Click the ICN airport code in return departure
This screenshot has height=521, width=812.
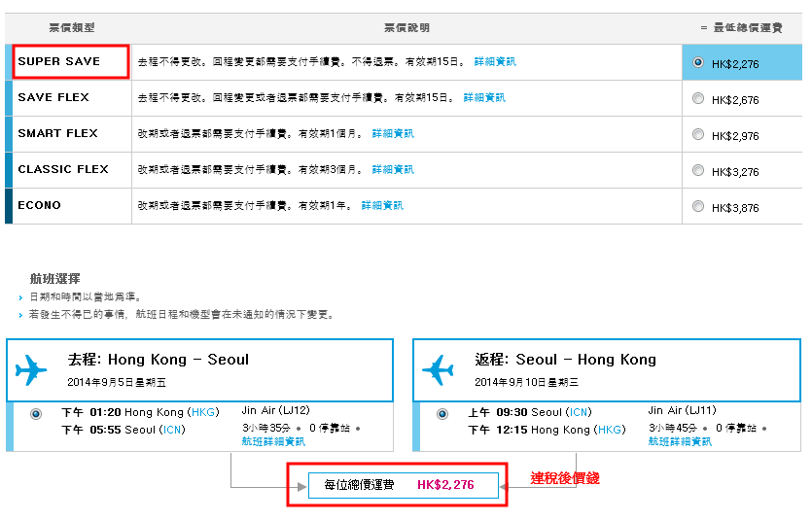(x=579, y=412)
